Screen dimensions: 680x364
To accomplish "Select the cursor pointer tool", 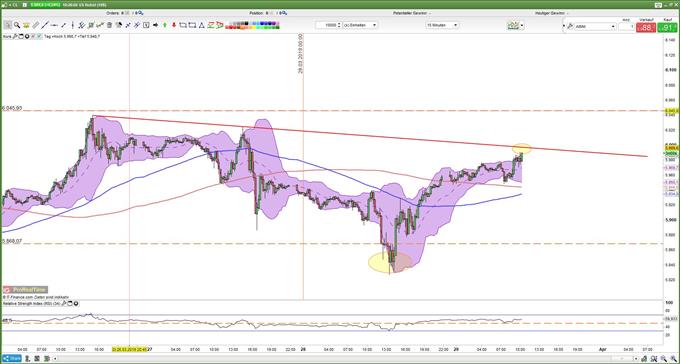I will click(x=7, y=25).
